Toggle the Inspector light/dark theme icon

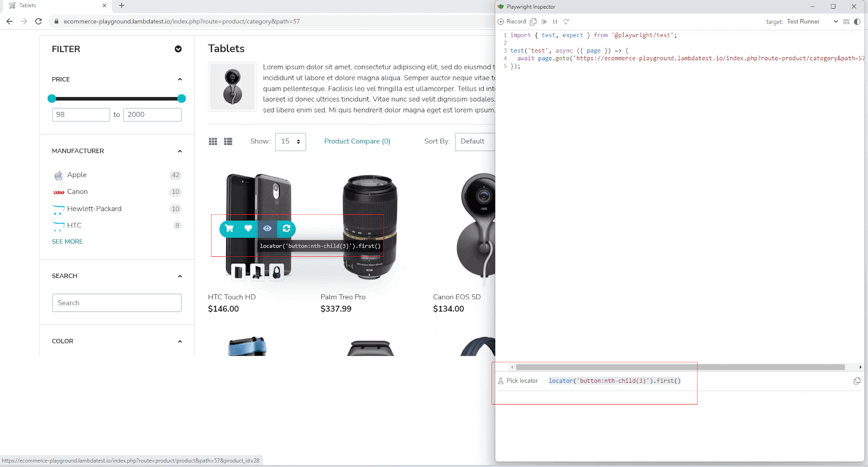[x=857, y=22]
